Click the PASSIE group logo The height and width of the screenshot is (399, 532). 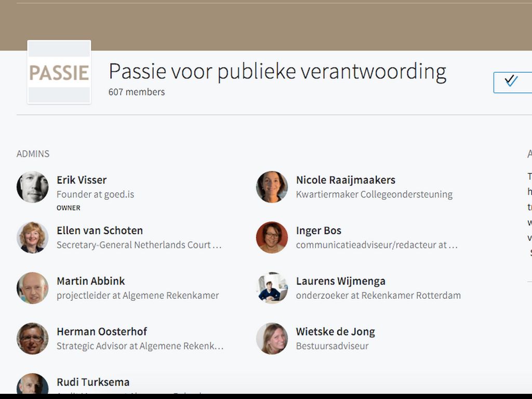click(x=59, y=72)
